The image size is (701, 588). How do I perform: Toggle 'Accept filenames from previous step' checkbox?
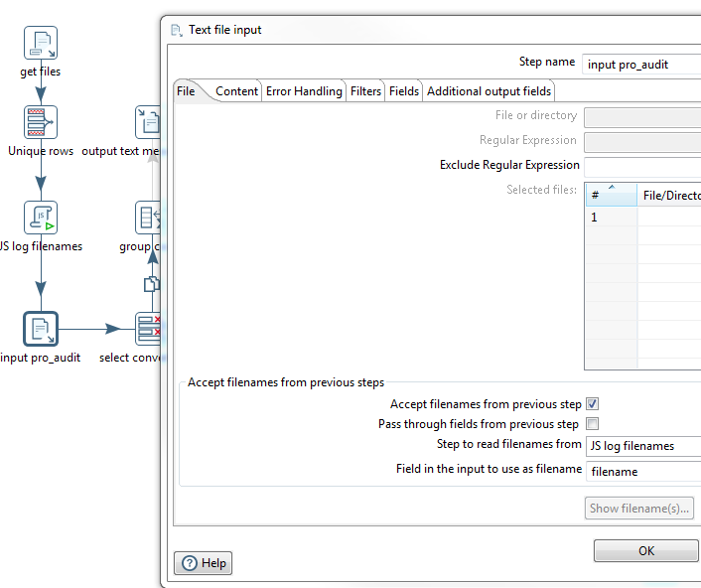click(593, 404)
